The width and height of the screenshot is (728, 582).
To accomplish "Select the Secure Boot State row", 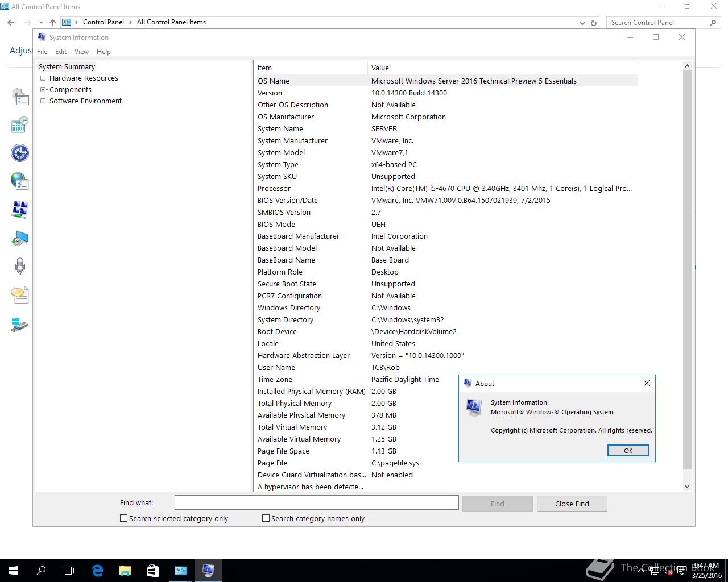I will pos(446,284).
